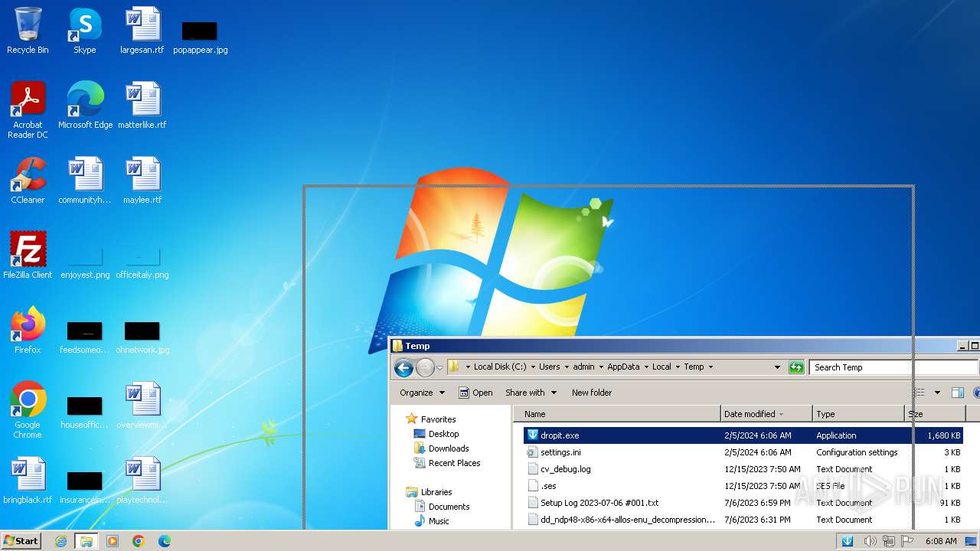Click the Windows Explorer taskbar button
Screen dimensions: 980x551
(x=86, y=541)
